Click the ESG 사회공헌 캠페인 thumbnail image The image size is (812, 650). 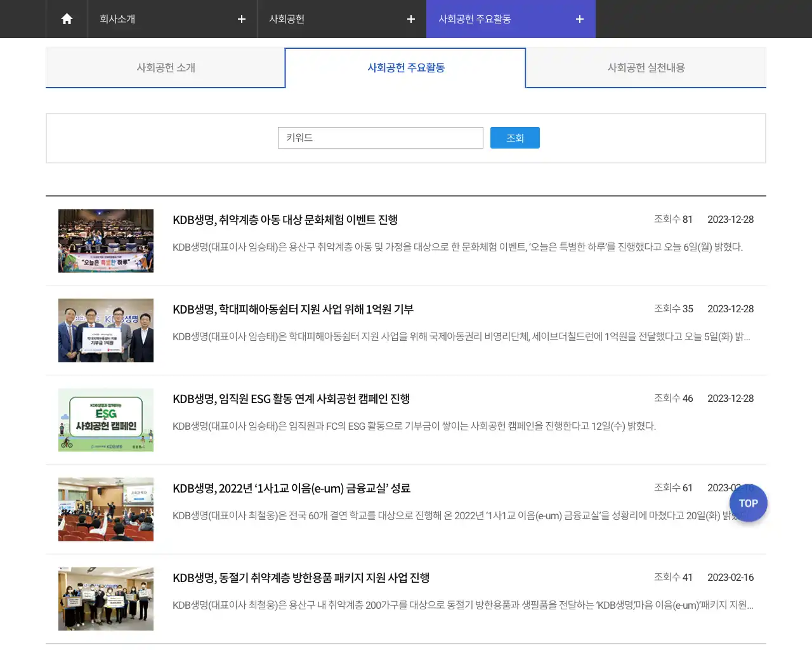(105, 420)
